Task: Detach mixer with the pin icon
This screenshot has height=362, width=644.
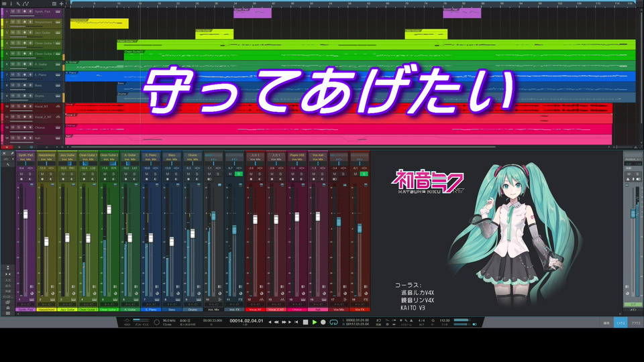Action: [x=12, y=154]
